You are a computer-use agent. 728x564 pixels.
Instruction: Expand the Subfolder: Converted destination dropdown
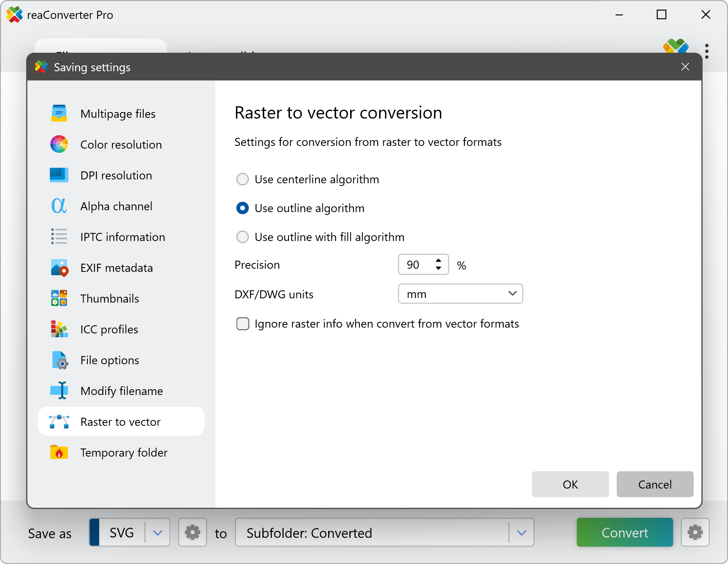pyautogui.click(x=522, y=533)
